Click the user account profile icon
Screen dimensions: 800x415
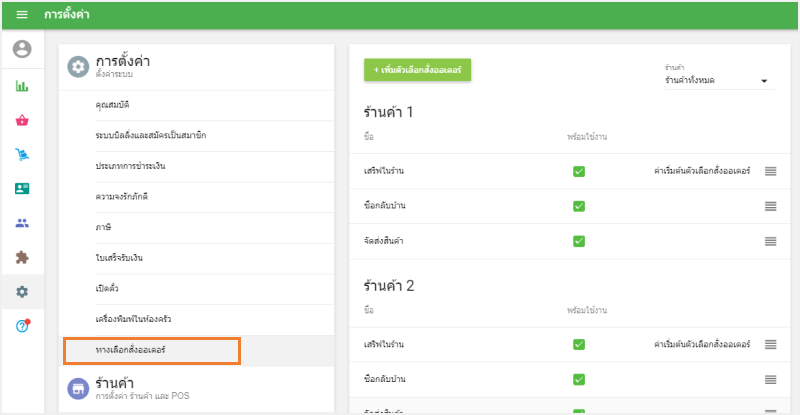click(x=22, y=49)
